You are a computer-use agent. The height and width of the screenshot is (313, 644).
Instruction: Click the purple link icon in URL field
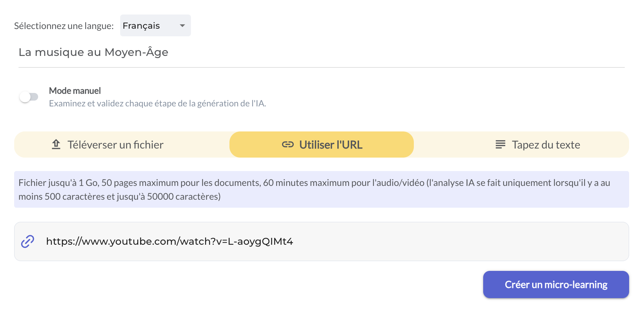(28, 241)
